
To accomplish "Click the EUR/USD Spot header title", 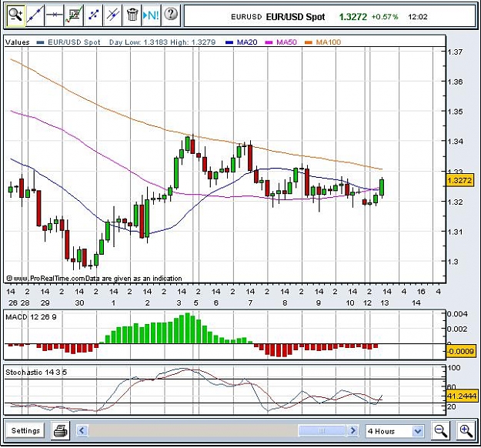I will tap(295, 17).
